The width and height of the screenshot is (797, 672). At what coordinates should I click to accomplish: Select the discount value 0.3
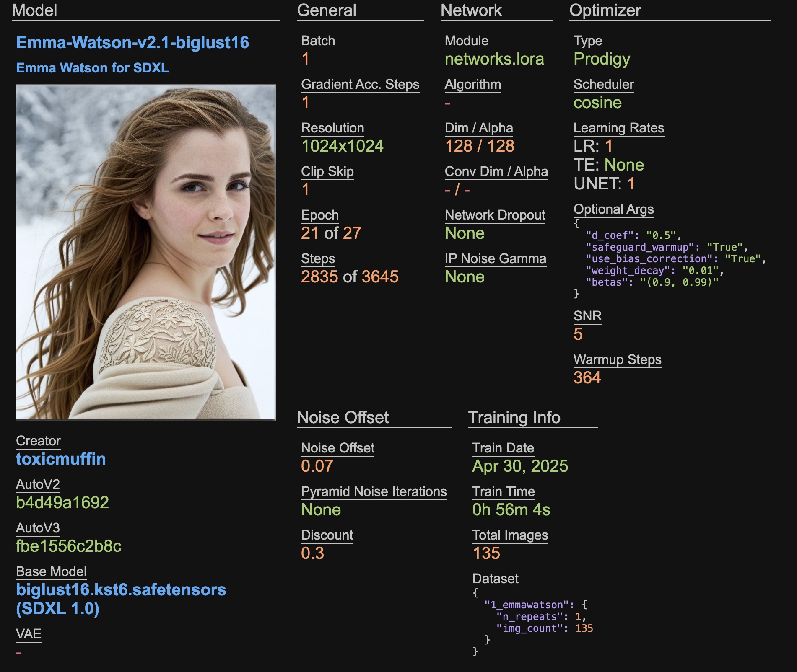tap(312, 553)
